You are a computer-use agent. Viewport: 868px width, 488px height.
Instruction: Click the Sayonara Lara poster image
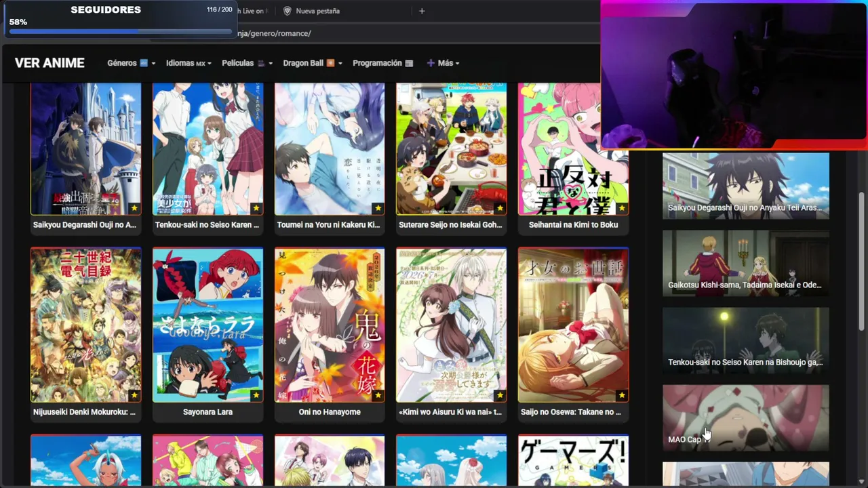point(208,325)
